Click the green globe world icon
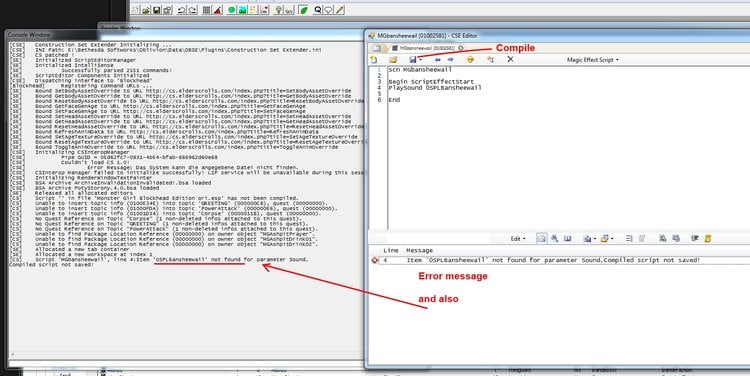 pos(232,10)
